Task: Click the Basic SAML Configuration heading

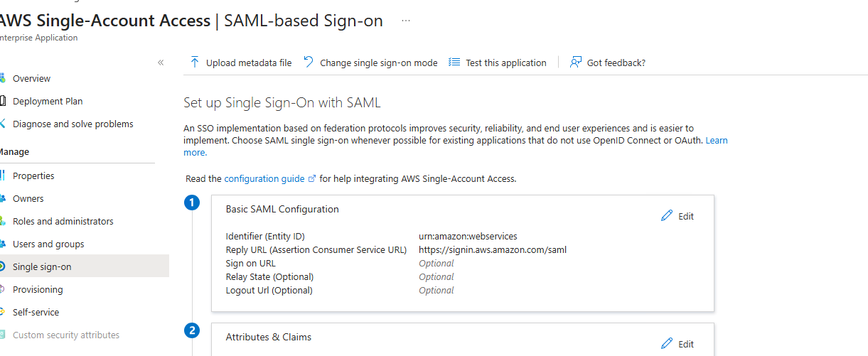Action: (282, 209)
